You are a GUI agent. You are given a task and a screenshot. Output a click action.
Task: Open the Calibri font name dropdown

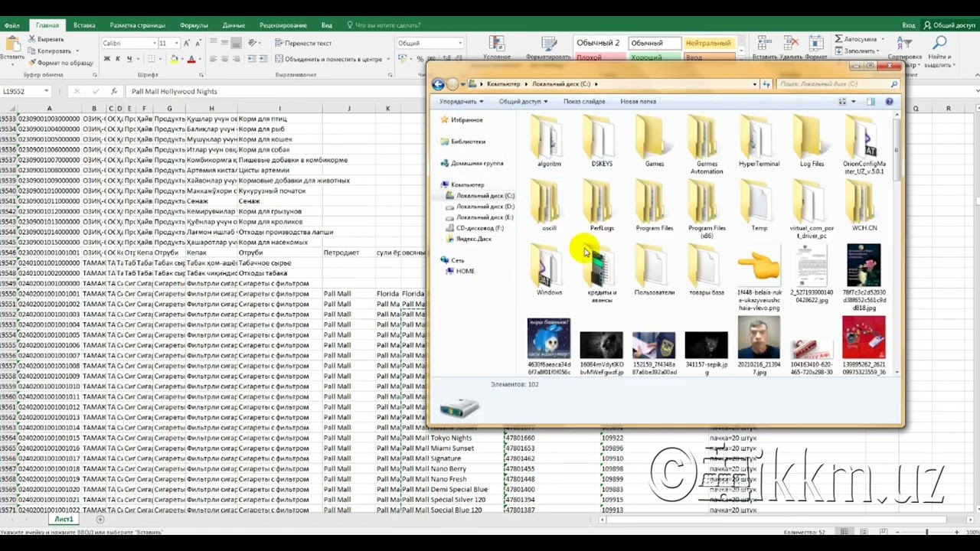tap(153, 44)
